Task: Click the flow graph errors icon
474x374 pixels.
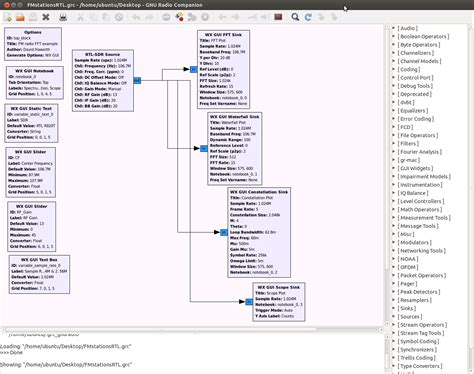Action: (166, 17)
